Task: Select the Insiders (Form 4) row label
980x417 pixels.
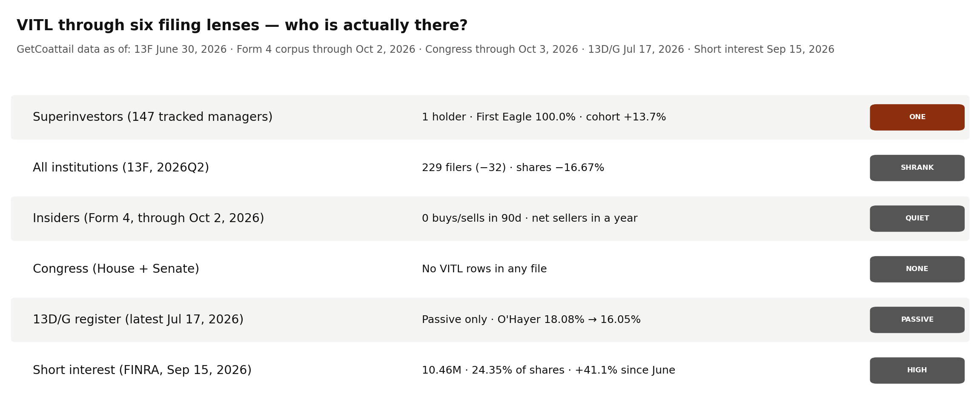Action: click(148, 218)
